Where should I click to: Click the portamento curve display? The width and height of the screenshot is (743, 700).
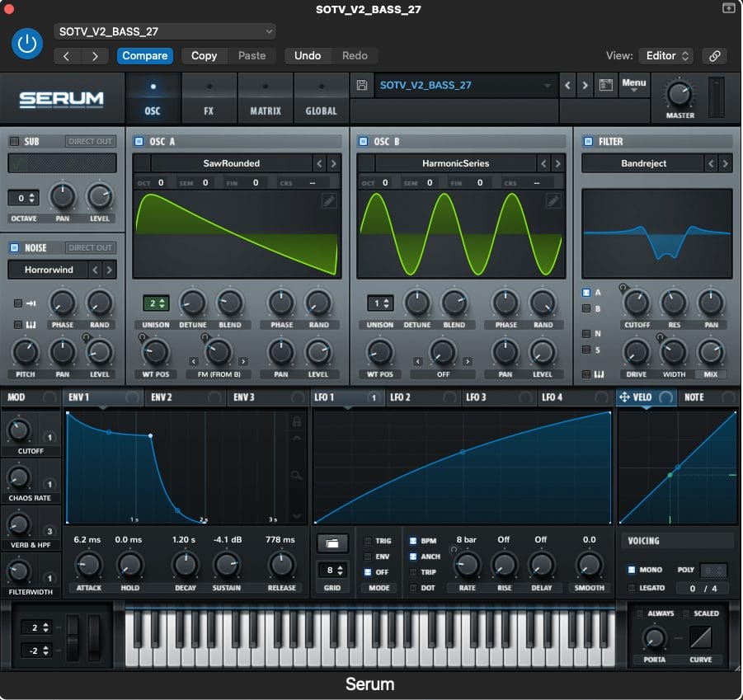[700, 637]
